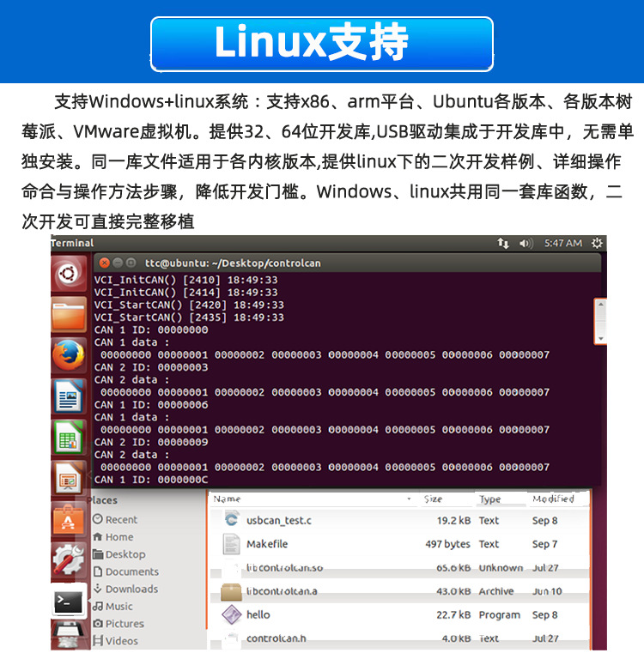Screen dimensions: 644x659
Task: Click the C source file icon for usbcan_test.c
Action: pyautogui.click(x=231, y=520)
